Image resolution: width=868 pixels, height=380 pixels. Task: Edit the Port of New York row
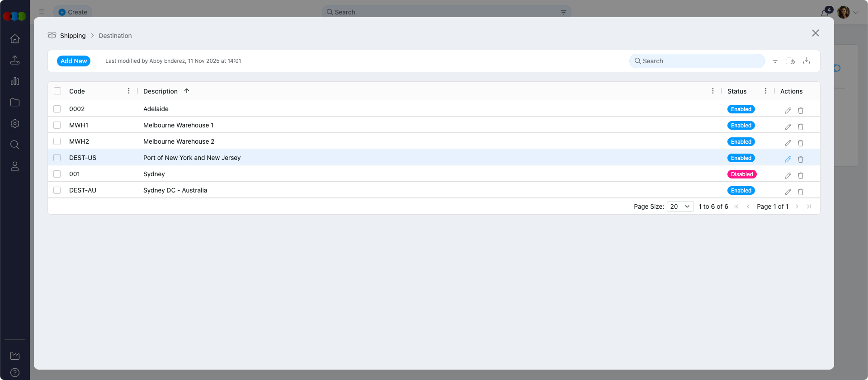788,159
